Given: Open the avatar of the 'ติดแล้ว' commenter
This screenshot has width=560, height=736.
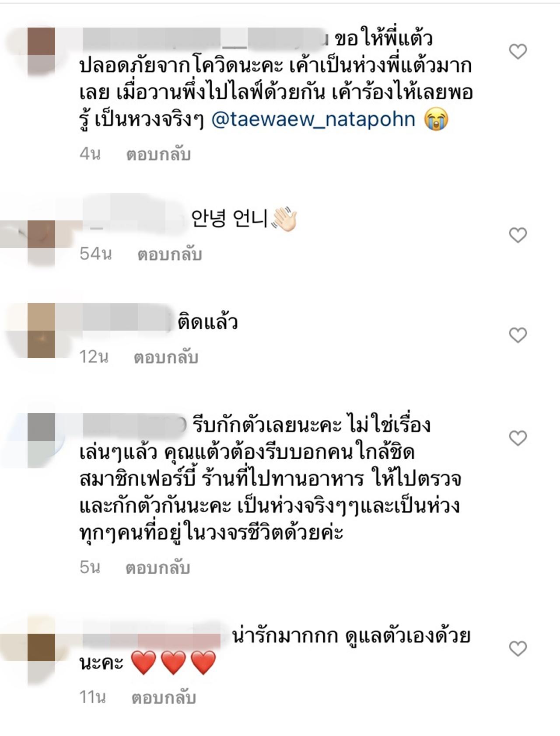Looking at the screenshot, I should point(41,331).
